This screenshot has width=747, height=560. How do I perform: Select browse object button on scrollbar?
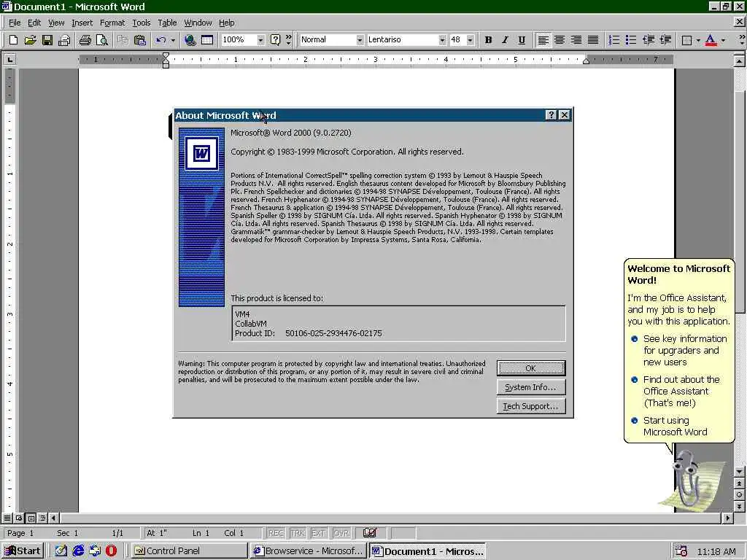point(739,494)
